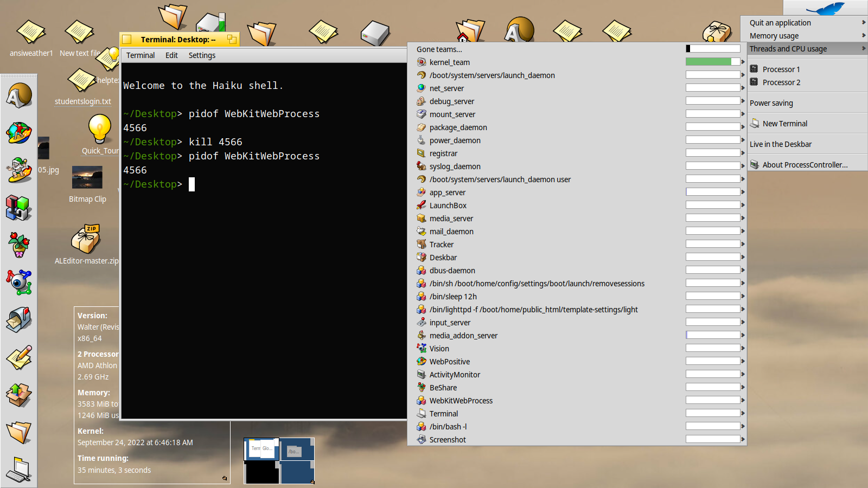Click the Quick_Tour light bulb icon
This screenshot has height=488, width=868.
[x=100, y=127]
